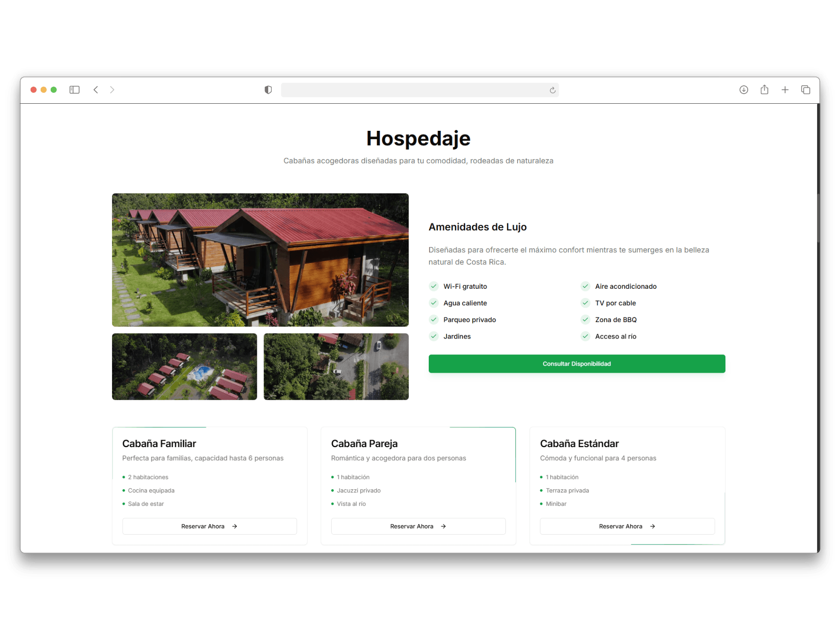
Task: Go back with the left chevron
Action: click(x=96, y=90)
